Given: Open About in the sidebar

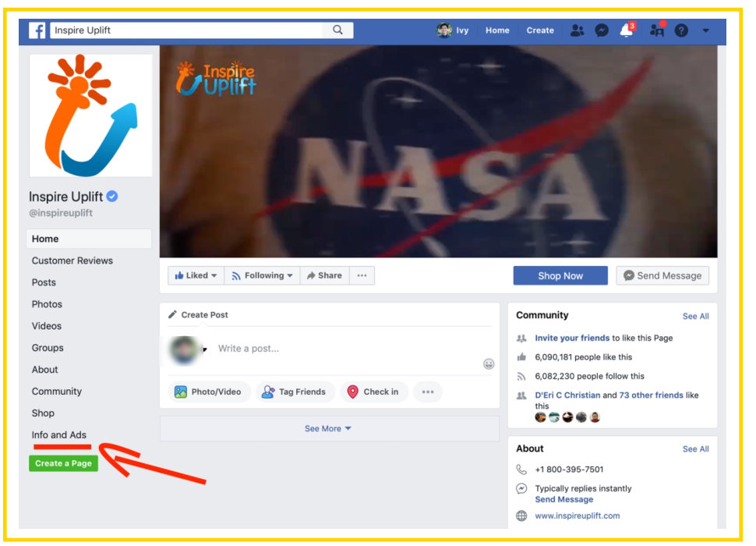Looking at the screenshot, I should click(x=45, y=370).
